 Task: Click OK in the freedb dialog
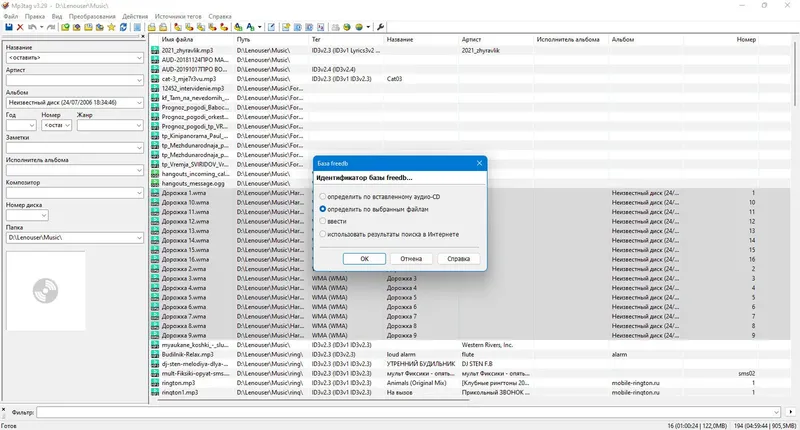coord(364,259)
